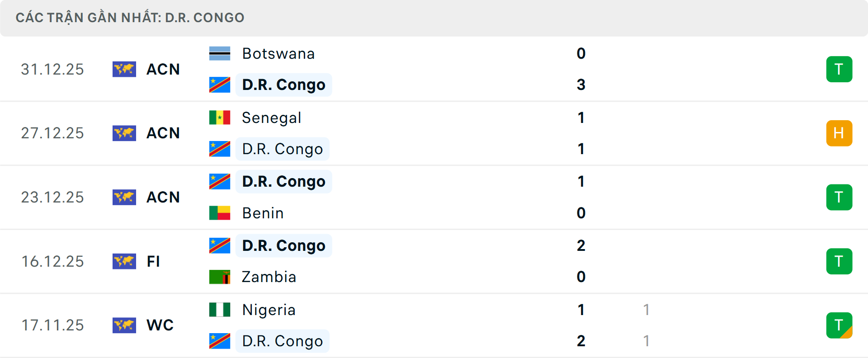Open the D.R. Congo team link in the Benin row
Image resolution: width=868 pixels, height=358 pixels.
click(x=283, y=181)
